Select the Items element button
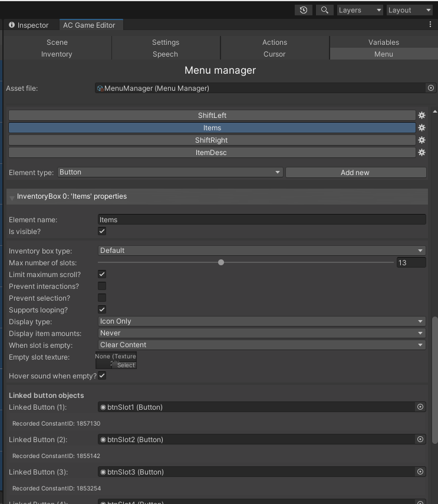Screen dimensions: 438x504 coord(212,128)
